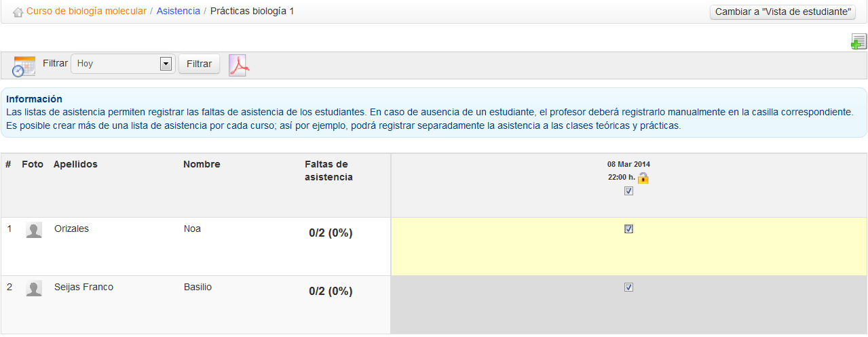Toggle attendance checkbox for Basilio Seijas Franco
This screenshot has height=337, width=868.
click(x=628, y=288)
